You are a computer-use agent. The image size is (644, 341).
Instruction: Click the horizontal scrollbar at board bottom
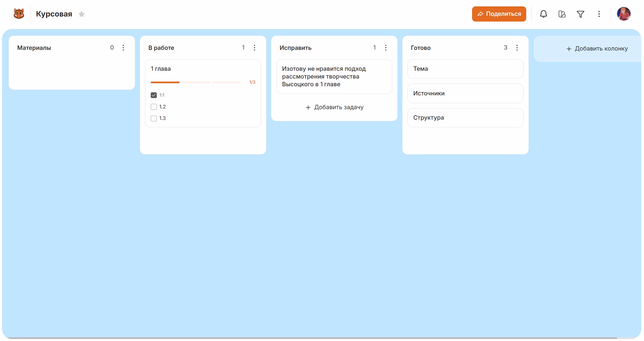click(x=311, y=338)
